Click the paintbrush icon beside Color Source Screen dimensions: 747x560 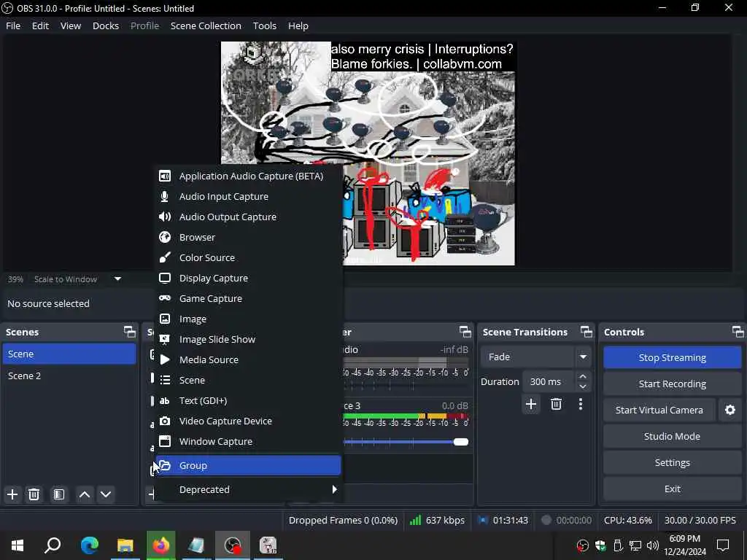pos(165,257)
